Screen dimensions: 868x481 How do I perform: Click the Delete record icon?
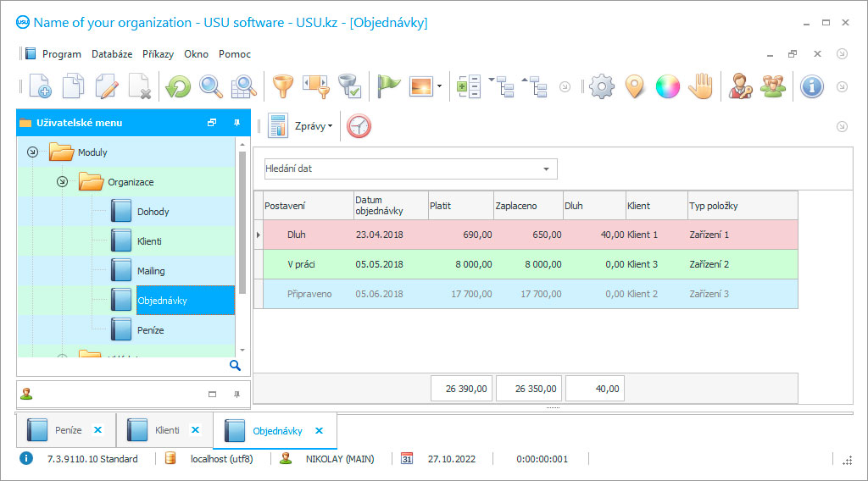tap(140, 86)
